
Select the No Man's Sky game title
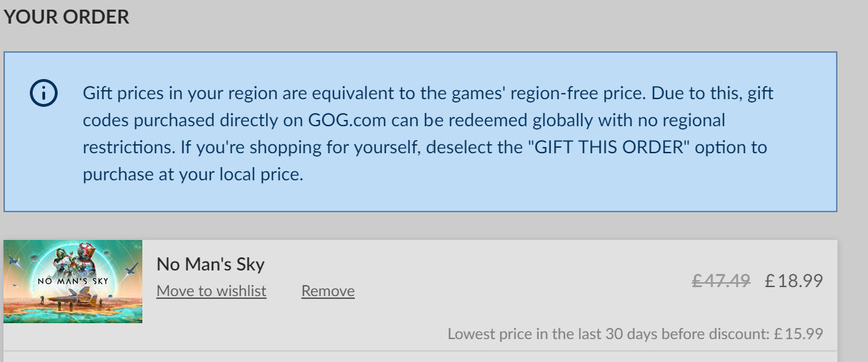click(210, 264)
